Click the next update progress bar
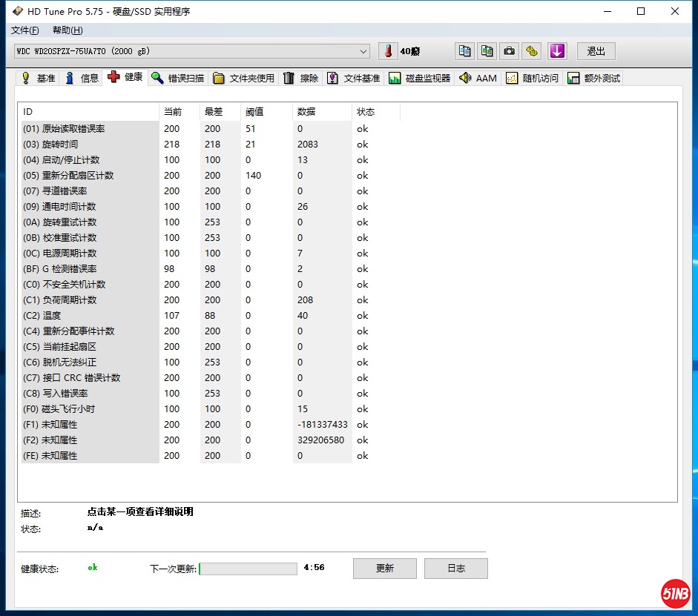698x616 pixels. pos(248,569)
